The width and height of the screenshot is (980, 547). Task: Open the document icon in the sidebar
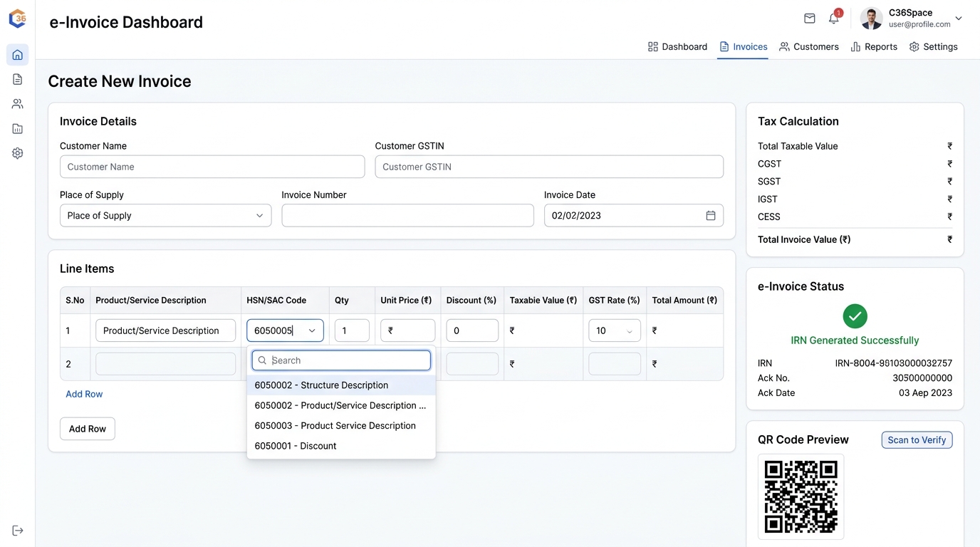(18, 79)
